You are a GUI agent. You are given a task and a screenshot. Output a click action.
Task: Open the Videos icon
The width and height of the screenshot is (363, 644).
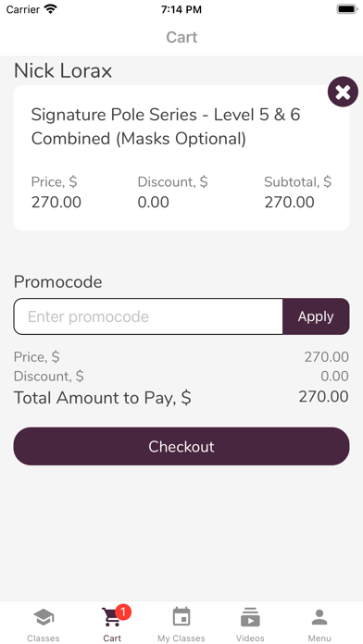pos(250,617)
